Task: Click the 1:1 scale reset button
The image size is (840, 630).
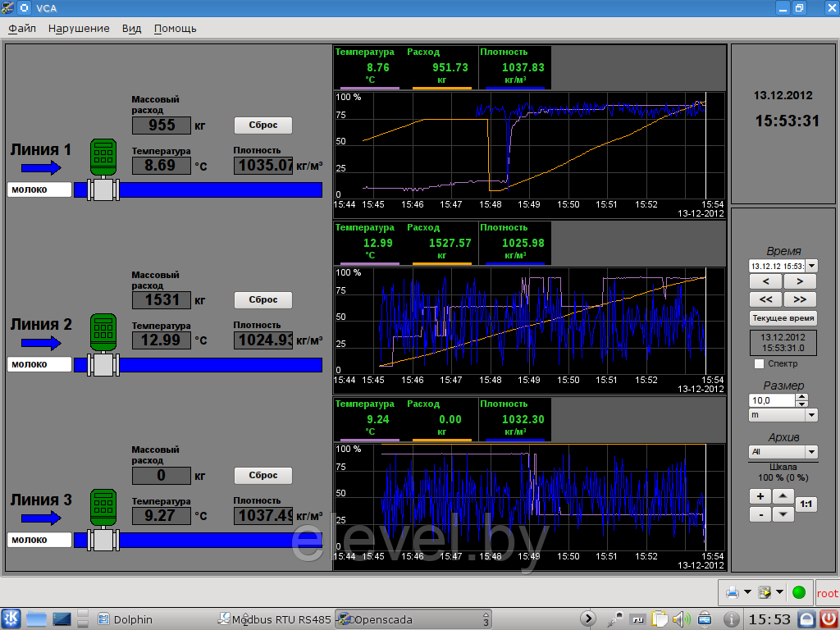Action: click(806, 504)
